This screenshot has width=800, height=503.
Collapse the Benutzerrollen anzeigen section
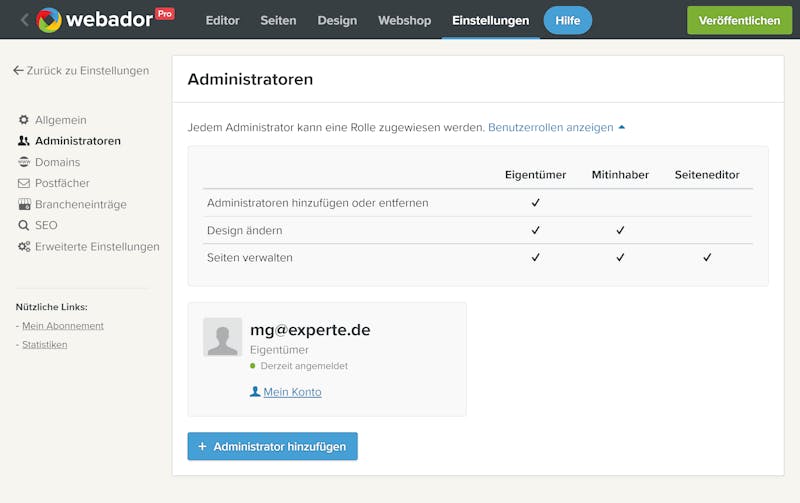pos(556,128)
